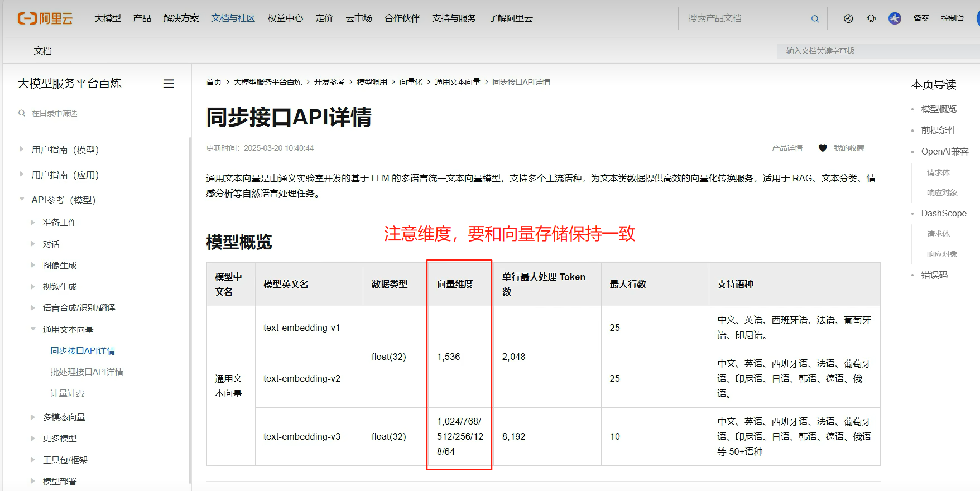Screen dimensions: 980x491
Task: Expand 模型部署 section
Action: pyautogui.click(x=33, y=481)
